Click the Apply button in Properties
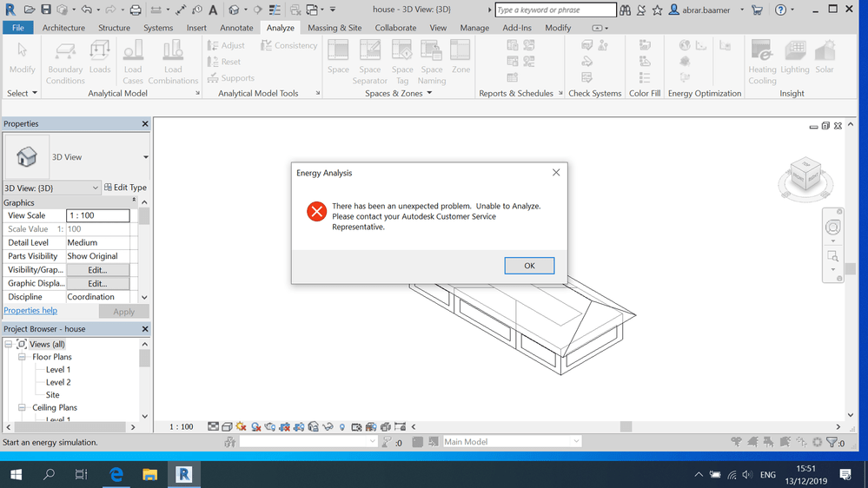Screen dimensions: 868x488 [123, 312]
